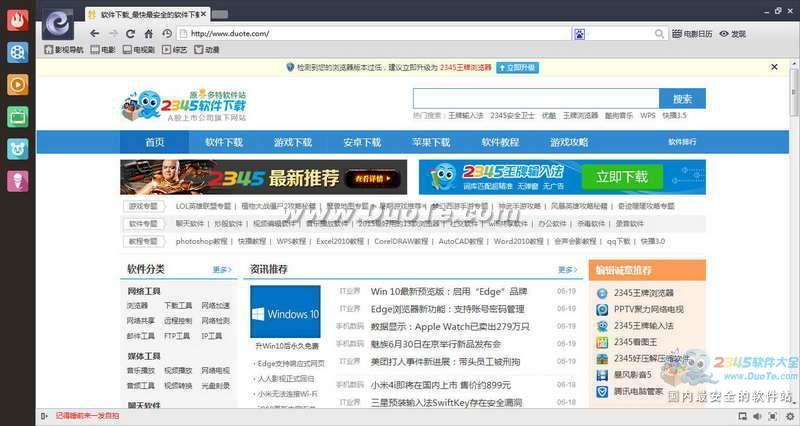
Task: Open the photoshop教程 link
Action: 201,241
